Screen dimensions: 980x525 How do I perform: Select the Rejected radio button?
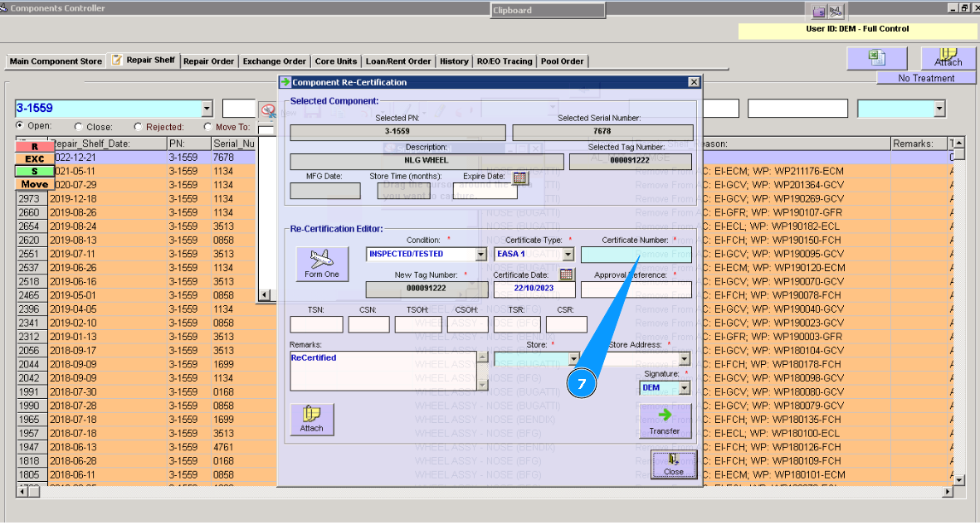(x=138, y=126)
